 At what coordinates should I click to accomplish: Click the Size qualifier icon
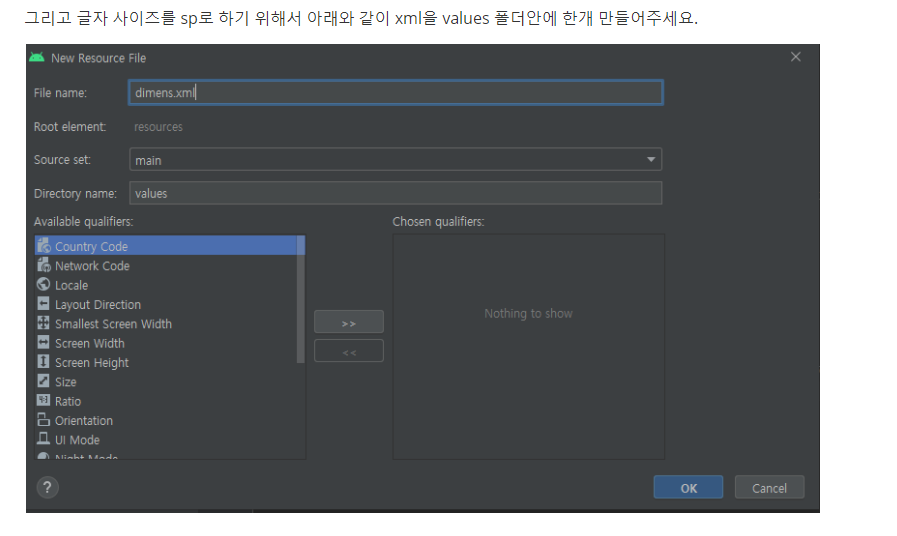43,381
